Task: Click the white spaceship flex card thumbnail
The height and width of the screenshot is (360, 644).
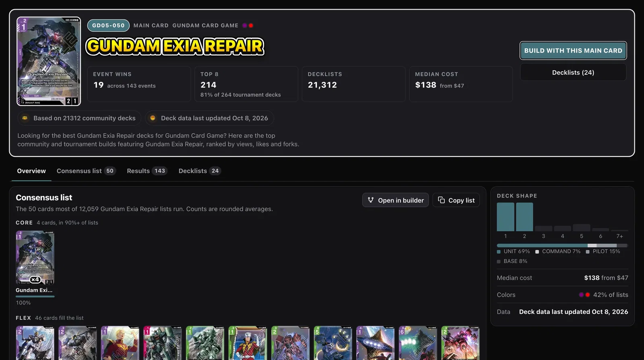Action: [x=375, y=343]
